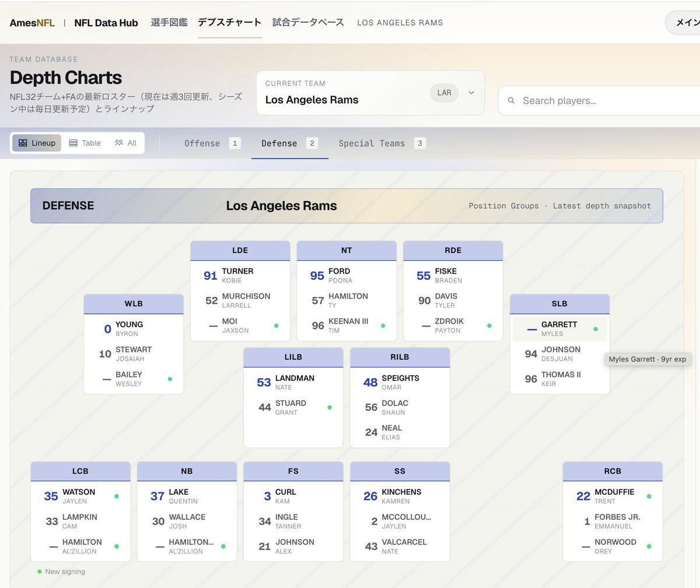Click Jaylen Watson in LCB card
Screen dimensions: 700x588
80,496
